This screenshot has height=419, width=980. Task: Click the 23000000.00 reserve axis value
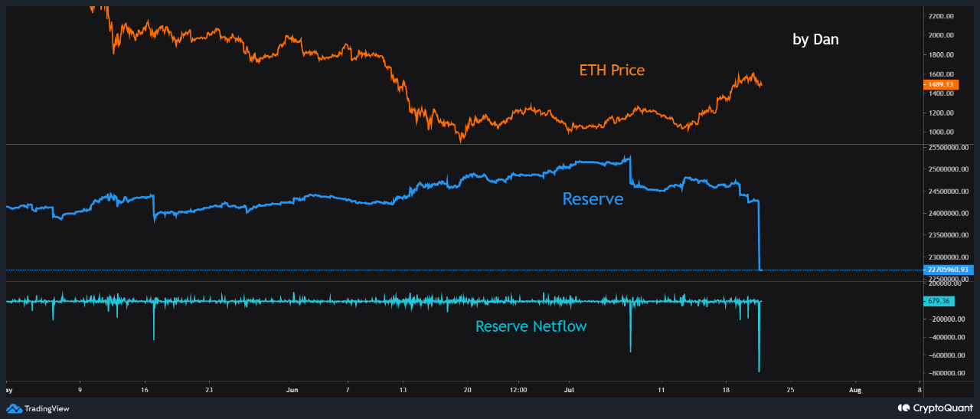pyautogui.click(x=949, y=257)
